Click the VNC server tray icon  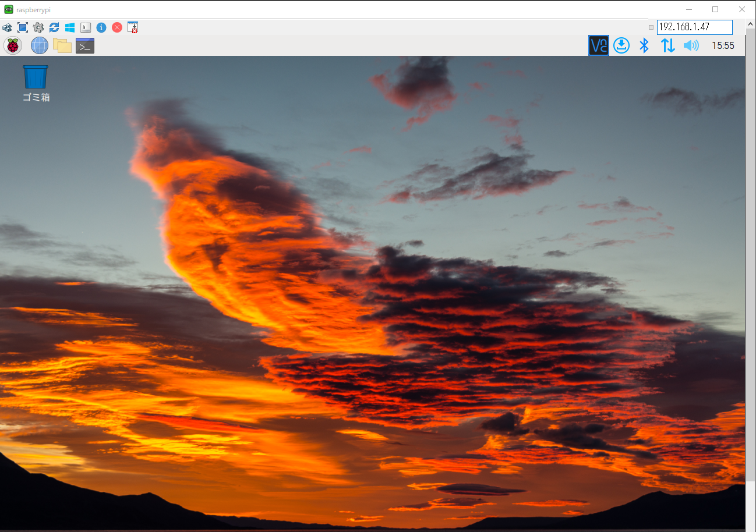598,45
